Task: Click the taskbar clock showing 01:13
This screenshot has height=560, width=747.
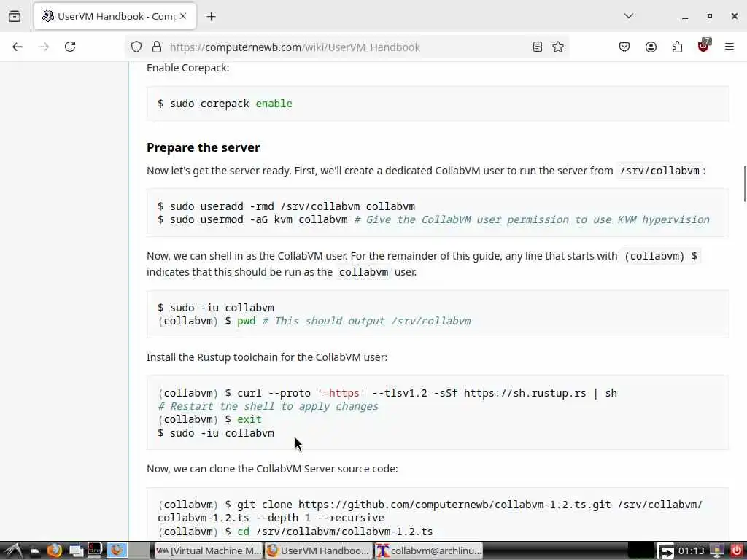Action: pos(691,551)
